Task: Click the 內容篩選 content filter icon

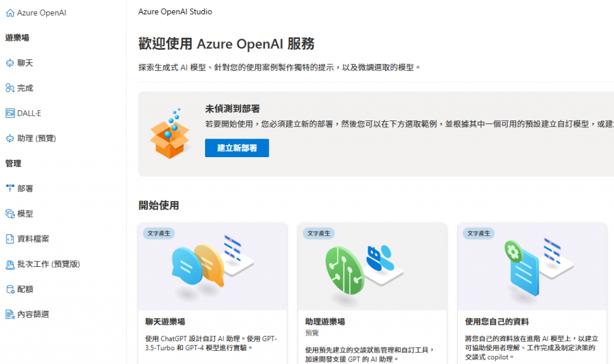Action: (x=10, y=314)
